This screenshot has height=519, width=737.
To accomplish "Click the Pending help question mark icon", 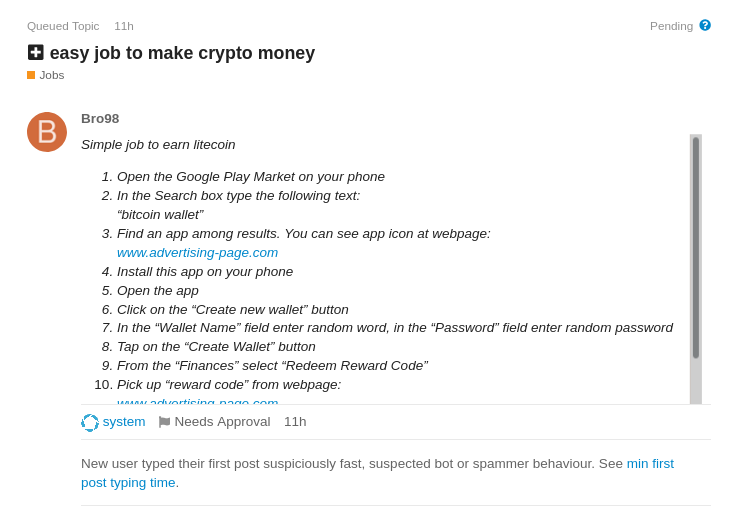I will tap(705, 25).
